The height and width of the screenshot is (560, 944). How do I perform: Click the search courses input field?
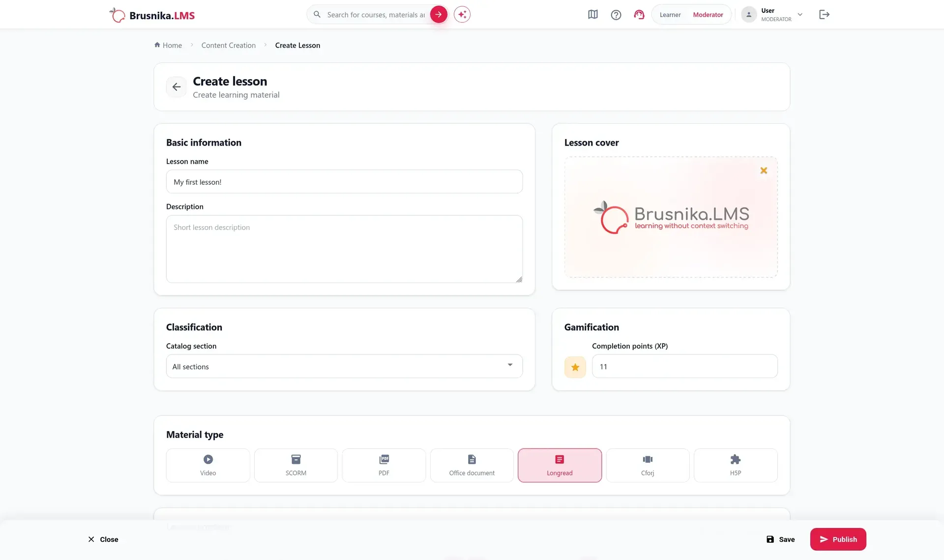pyautogui.click(x=376, y=15)
